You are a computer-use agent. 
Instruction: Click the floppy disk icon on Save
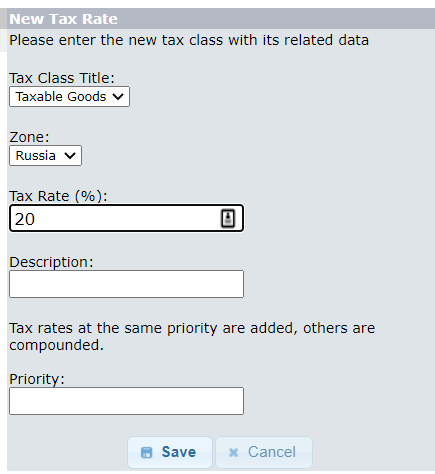[146, 453]
